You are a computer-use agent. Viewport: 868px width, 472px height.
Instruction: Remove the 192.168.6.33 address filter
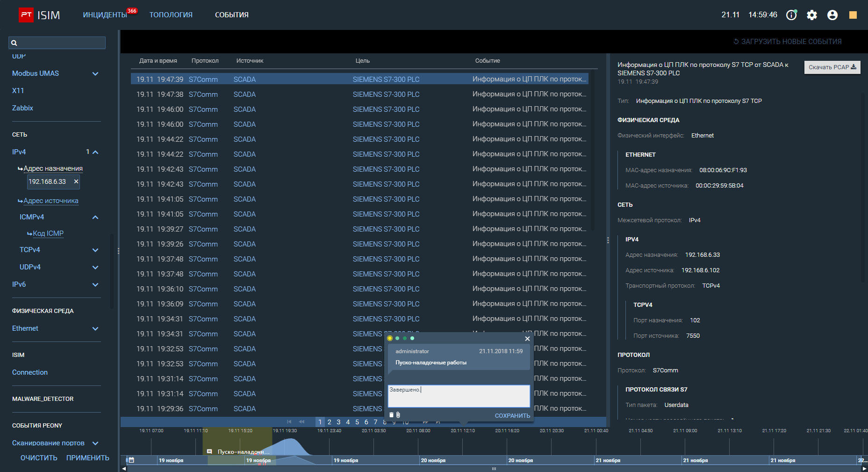click(x=76, y=182)
